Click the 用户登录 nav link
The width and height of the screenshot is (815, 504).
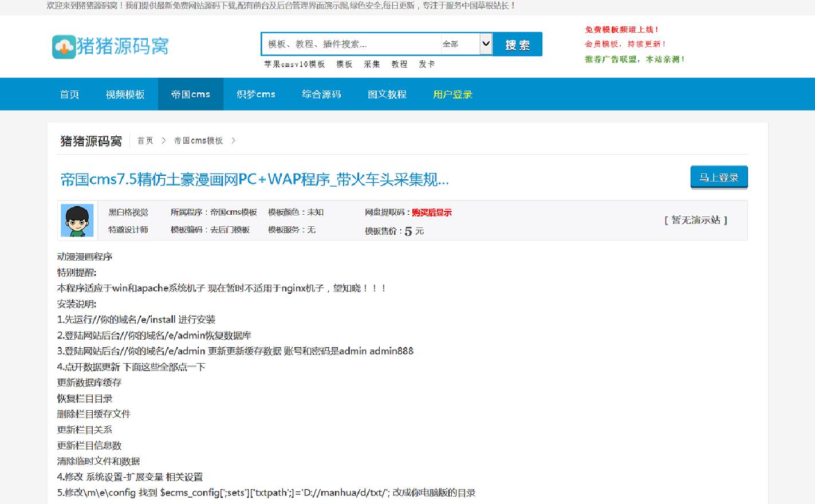coord(452,94)
